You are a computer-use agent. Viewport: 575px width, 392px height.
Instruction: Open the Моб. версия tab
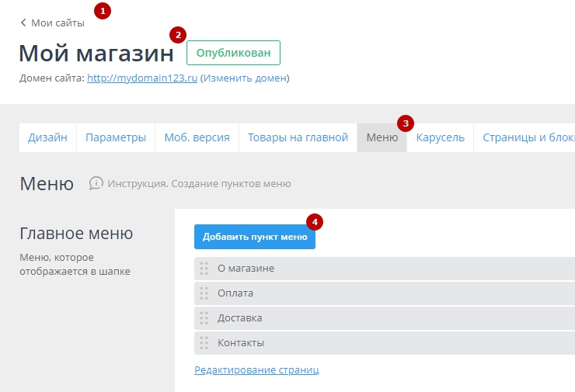[x=197, y=137]
